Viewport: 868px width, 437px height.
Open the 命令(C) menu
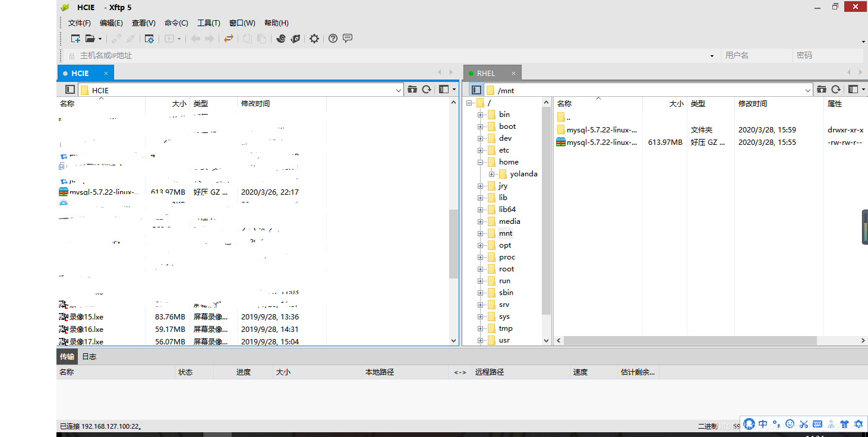176,23
